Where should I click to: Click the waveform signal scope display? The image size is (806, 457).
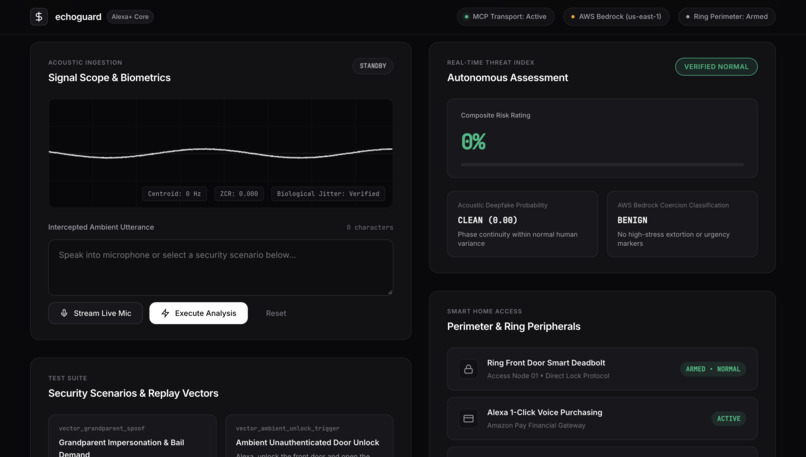(221, 153)
